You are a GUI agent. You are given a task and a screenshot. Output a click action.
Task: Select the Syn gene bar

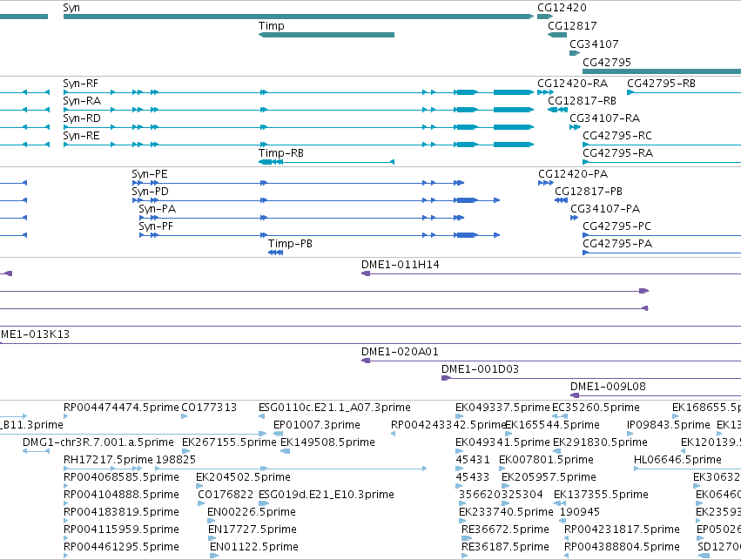(x=299, y=17)
